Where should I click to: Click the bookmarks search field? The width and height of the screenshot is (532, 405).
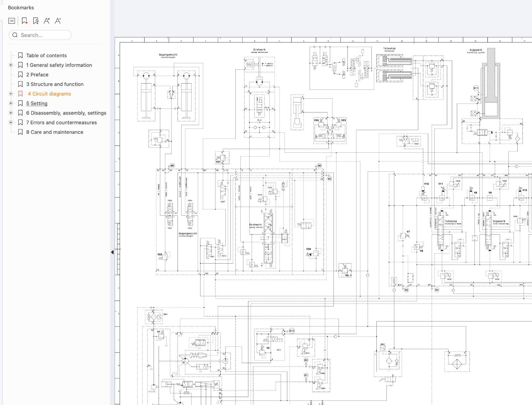[40, 35]
